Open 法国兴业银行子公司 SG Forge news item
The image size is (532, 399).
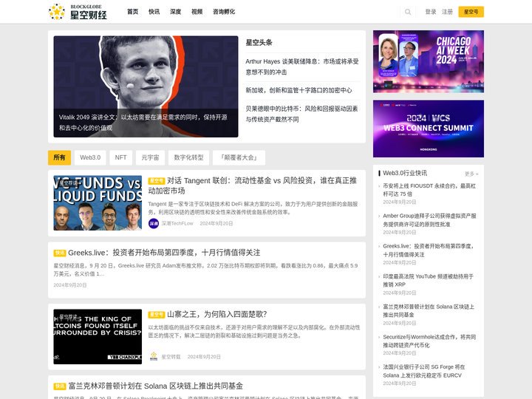pyautogui.click(x=424, y=371)
